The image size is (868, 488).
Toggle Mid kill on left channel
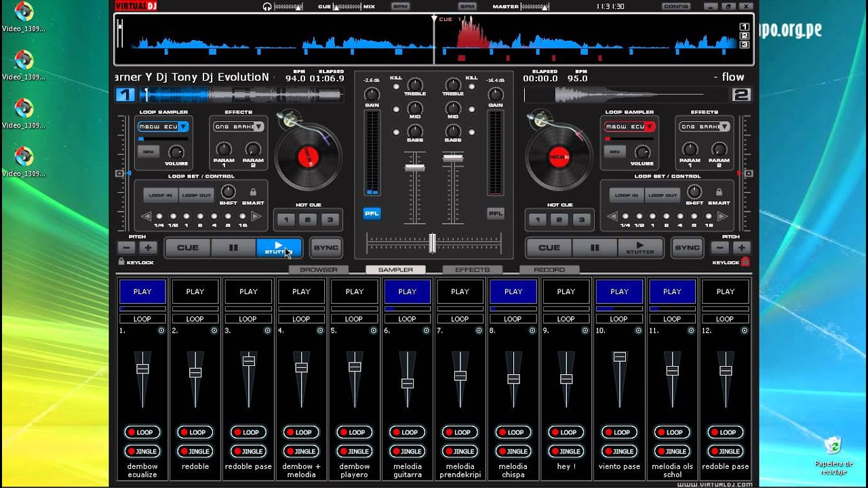[396, 109]
